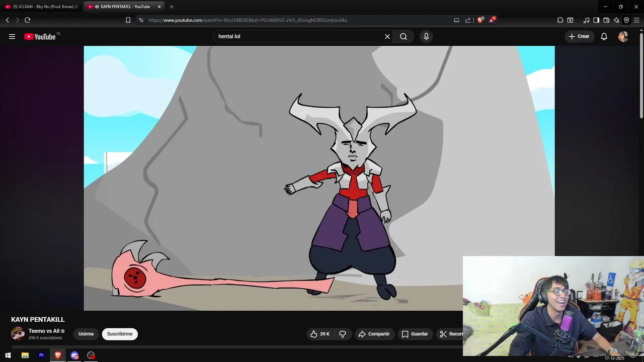Go forward with browser forward arrow
Image resolution: width=644 pixels, height=362 pixels.
click(x=17, y=20)
